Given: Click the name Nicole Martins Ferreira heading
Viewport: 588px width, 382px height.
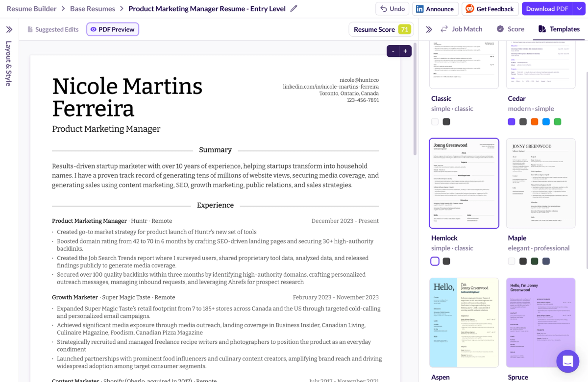Looking at the screenshot, I should [127, 97].
